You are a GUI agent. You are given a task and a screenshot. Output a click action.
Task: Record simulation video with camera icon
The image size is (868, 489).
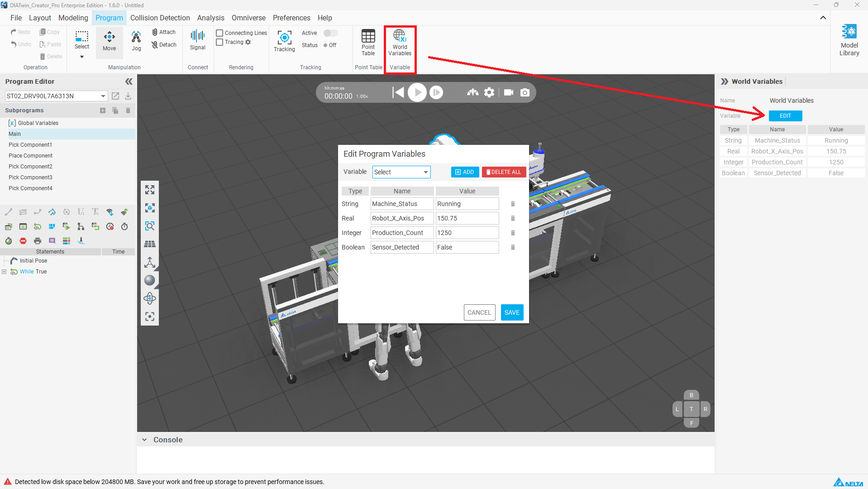point(509,92)
